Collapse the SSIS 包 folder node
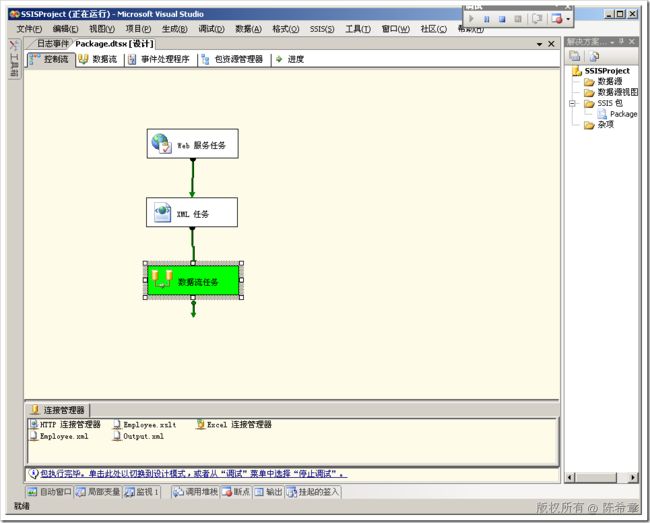The height and width of the screenshot is (523, 650). [x=572, y=103]
